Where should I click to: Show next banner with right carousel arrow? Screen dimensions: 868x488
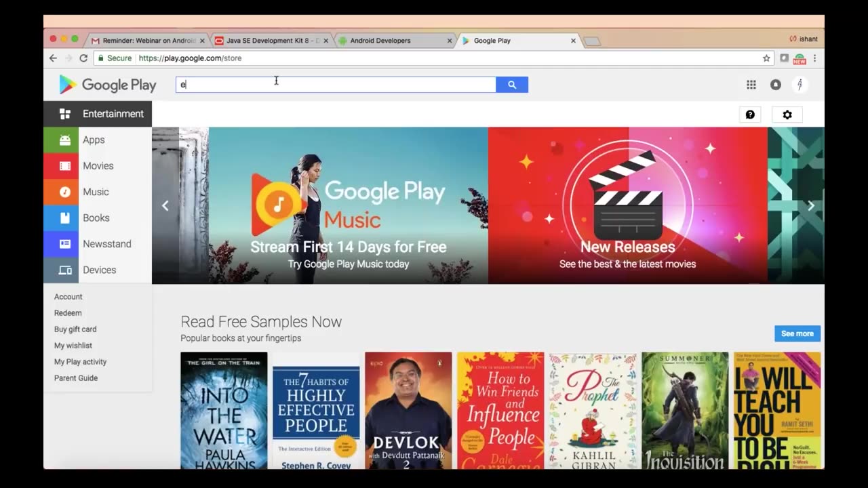coord(811,205)
